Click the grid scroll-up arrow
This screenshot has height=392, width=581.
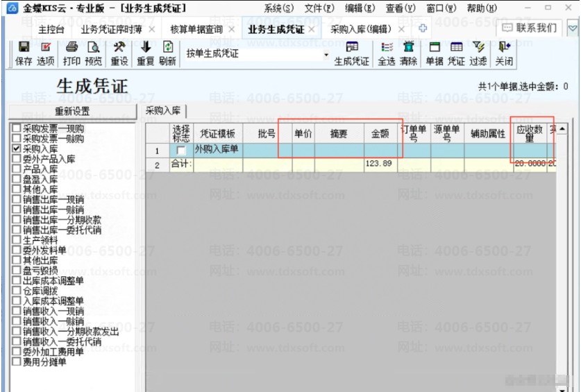(x=562, y=128)
